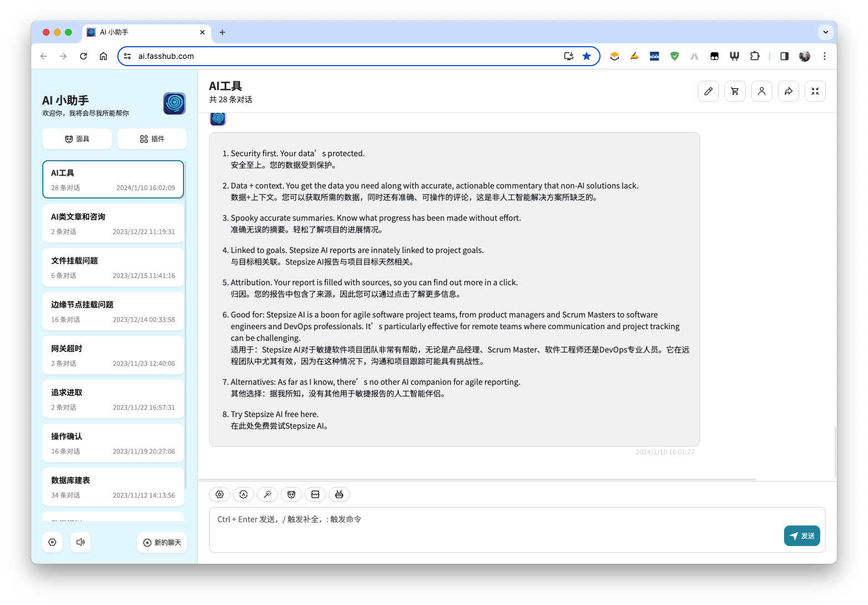The height and width of the screenshot is (605, 868).
Task: Open the 操作确认 conversation
Action: [113, 443]
